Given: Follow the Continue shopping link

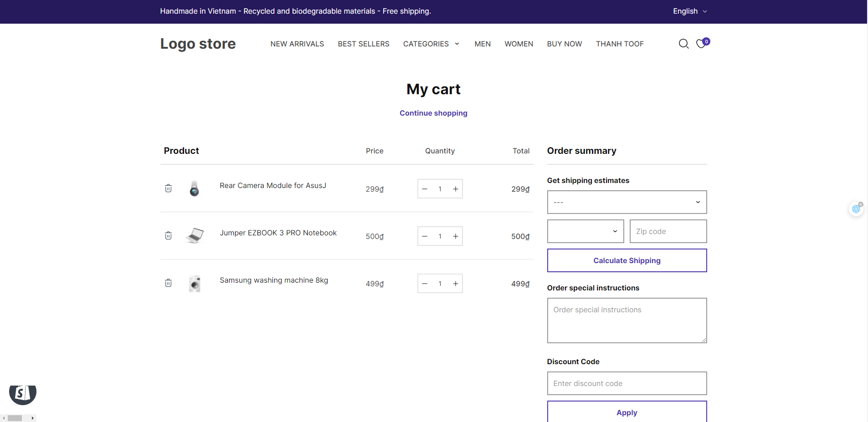Looking at the screenshot, I should (x=433, y=113).
